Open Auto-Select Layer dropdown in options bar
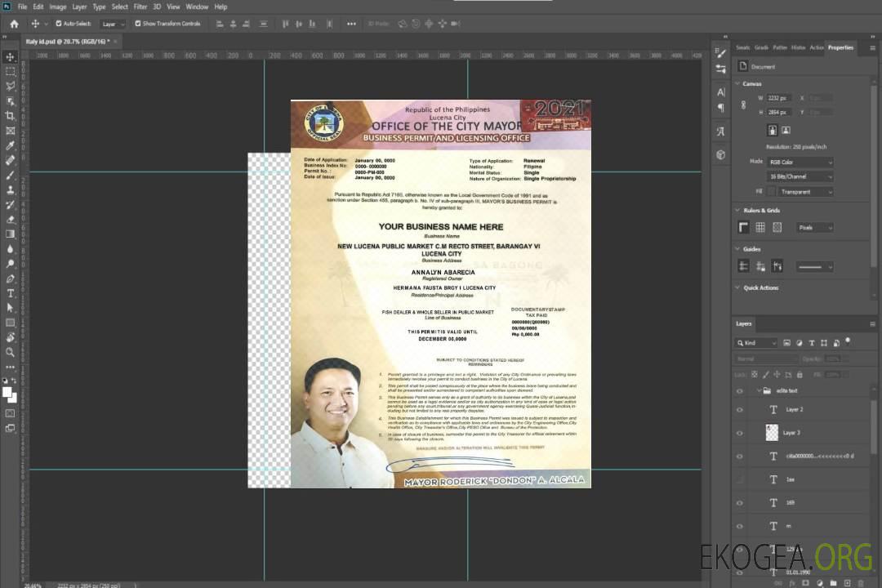This screenshot has height=588, width=882. tap(113, 24)
